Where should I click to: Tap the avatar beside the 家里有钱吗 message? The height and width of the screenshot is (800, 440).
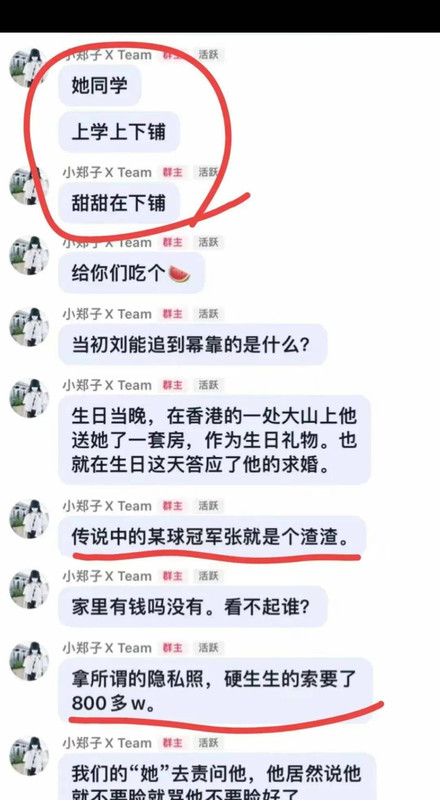(x=29, y=589)
